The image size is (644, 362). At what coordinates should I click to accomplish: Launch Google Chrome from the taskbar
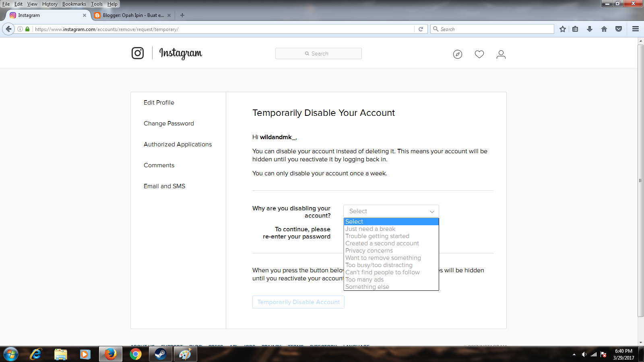136,354
